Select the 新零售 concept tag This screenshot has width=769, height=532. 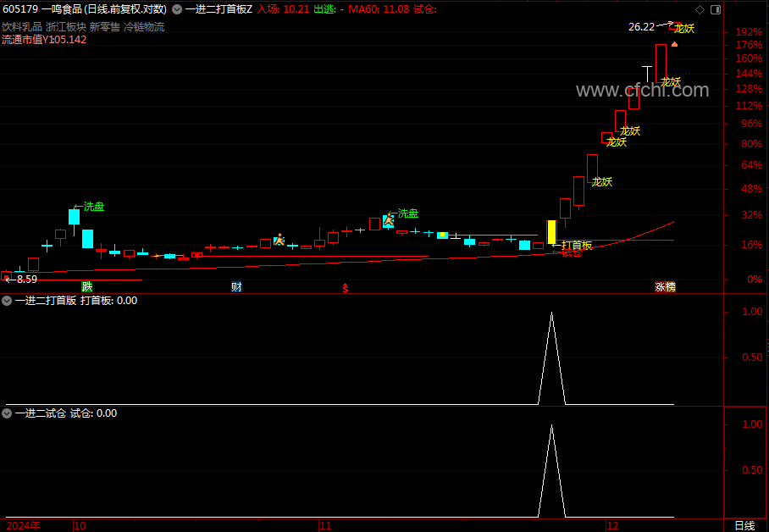tap(104, 27)
